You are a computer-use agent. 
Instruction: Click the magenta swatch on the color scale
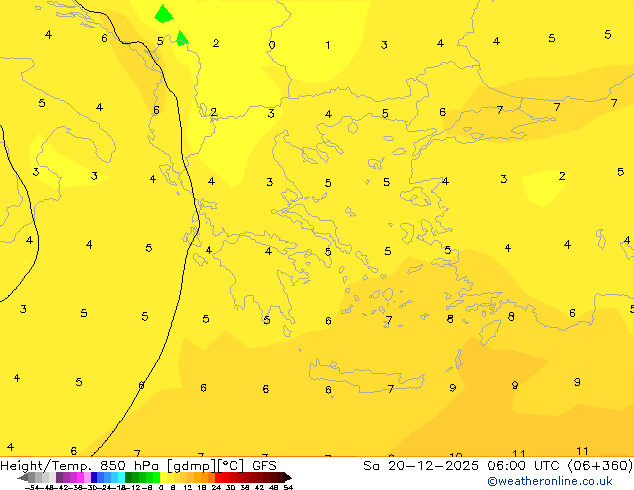point(80,477)
